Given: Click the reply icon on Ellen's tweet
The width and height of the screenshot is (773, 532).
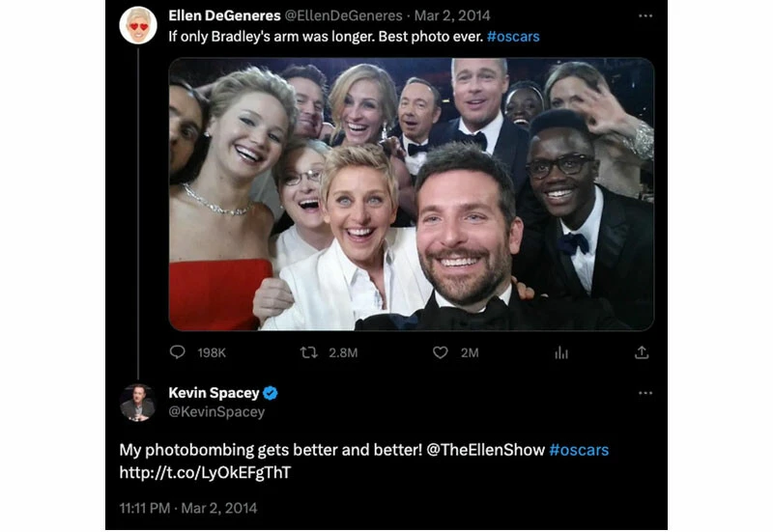Looking at the screenshot, I should pos(178,352).
